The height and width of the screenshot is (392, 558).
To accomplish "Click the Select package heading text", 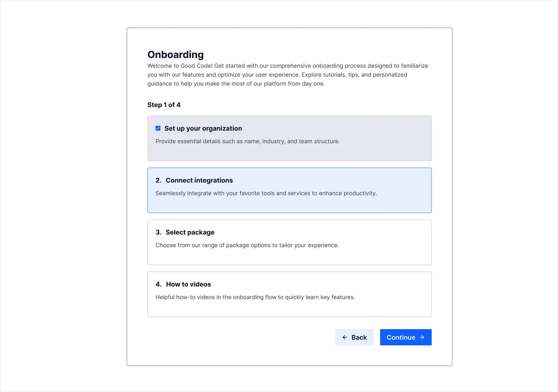I will (x=190, y=232).
